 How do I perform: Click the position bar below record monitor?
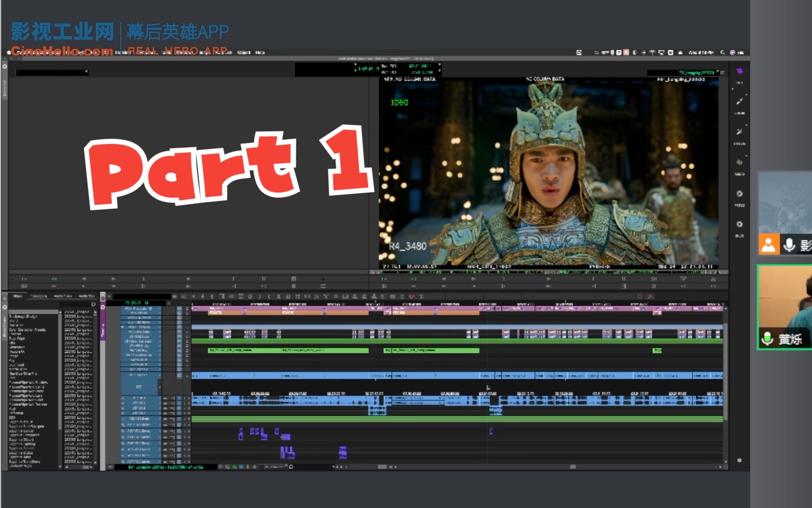[549, 272]
